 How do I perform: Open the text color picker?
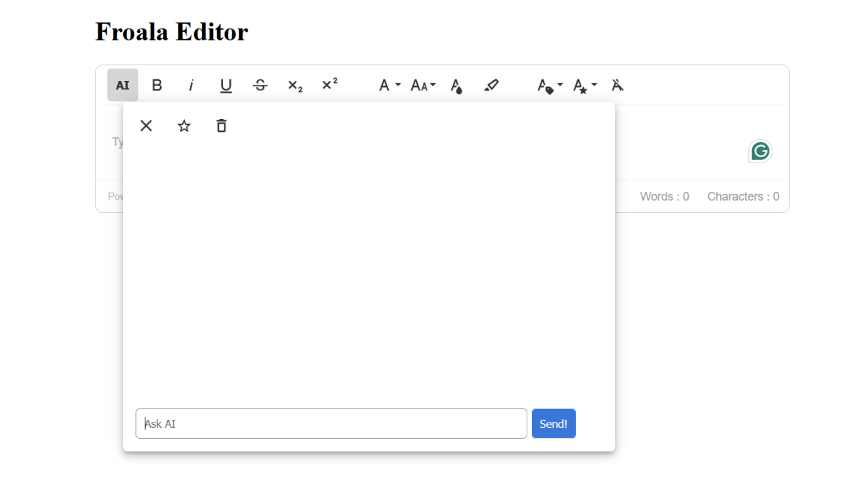[x=457, y=86]
